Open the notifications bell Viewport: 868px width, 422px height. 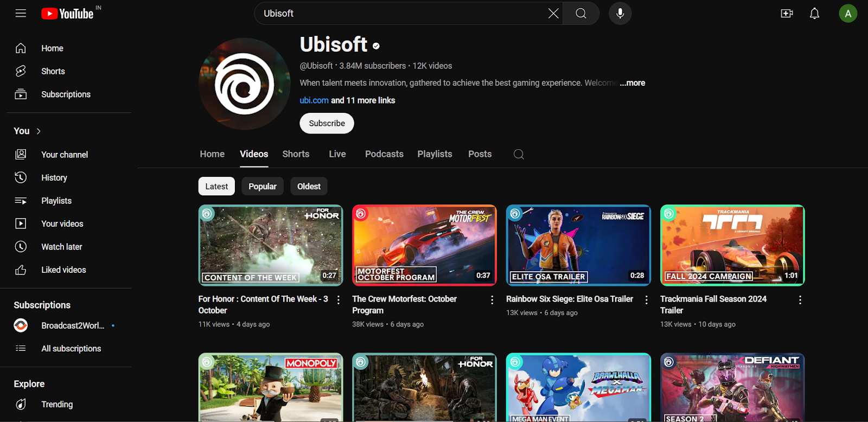(x=814, y=14)
